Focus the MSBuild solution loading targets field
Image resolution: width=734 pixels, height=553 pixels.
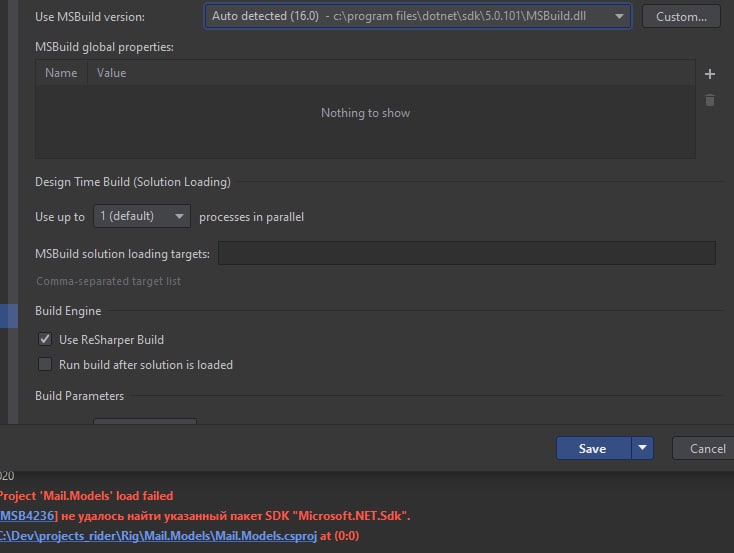point(467,253)
